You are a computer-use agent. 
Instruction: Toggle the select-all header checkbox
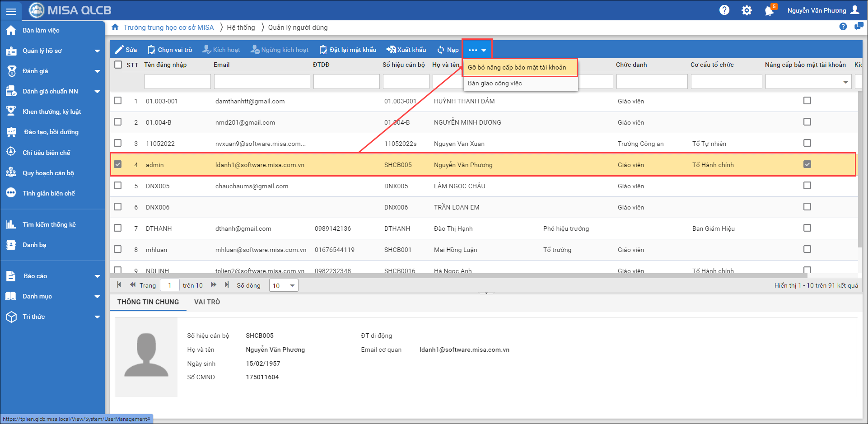(118, 65)
